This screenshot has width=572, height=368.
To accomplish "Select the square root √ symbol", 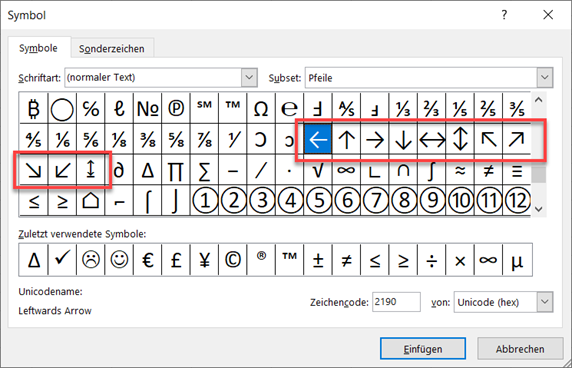I will [x=318, y=170].
